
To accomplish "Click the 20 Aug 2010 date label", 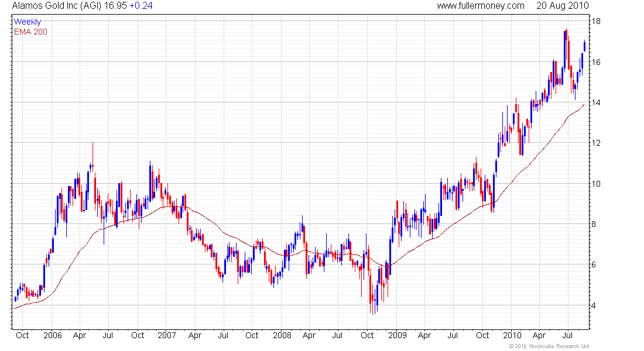I will click(562, 6).
